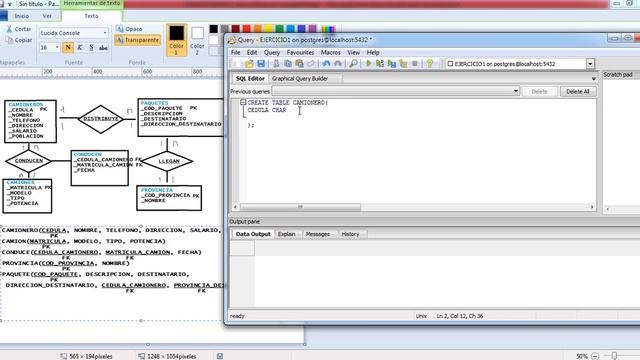Click Cortar in the Paint ribbon
Screen dimensions: 640x360
point(19,29)
